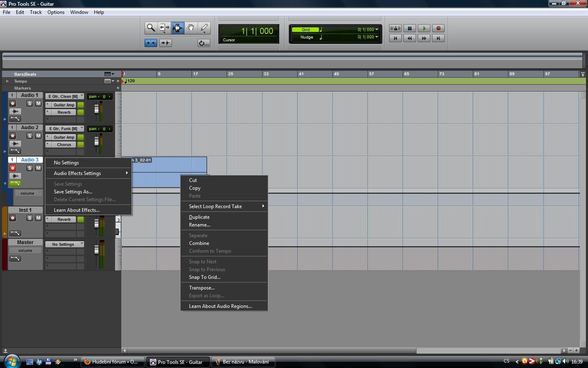Open the Nudge value dropdown
This screenshot has width=588, height=368.
(376, 37)
